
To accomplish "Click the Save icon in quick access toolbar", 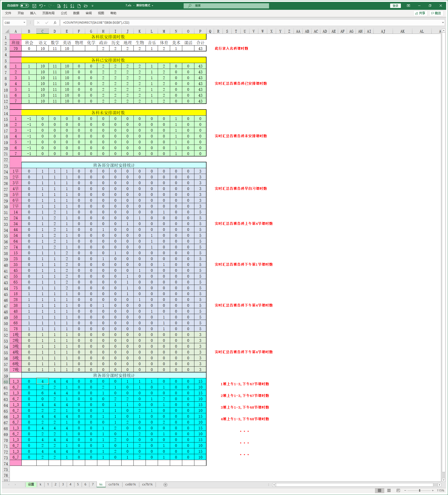I will [34, 6].
